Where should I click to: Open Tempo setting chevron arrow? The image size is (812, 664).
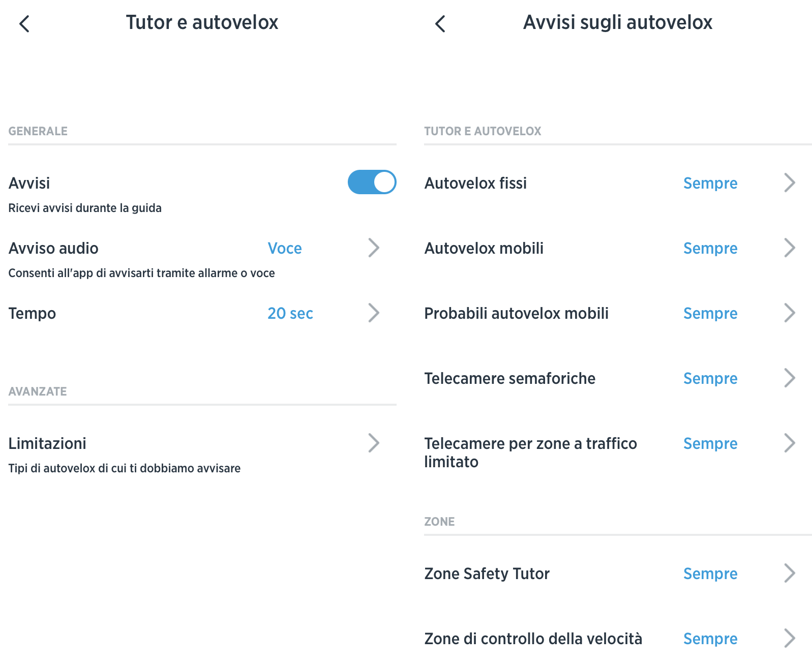pyautogui.click(x=374, y=313)
